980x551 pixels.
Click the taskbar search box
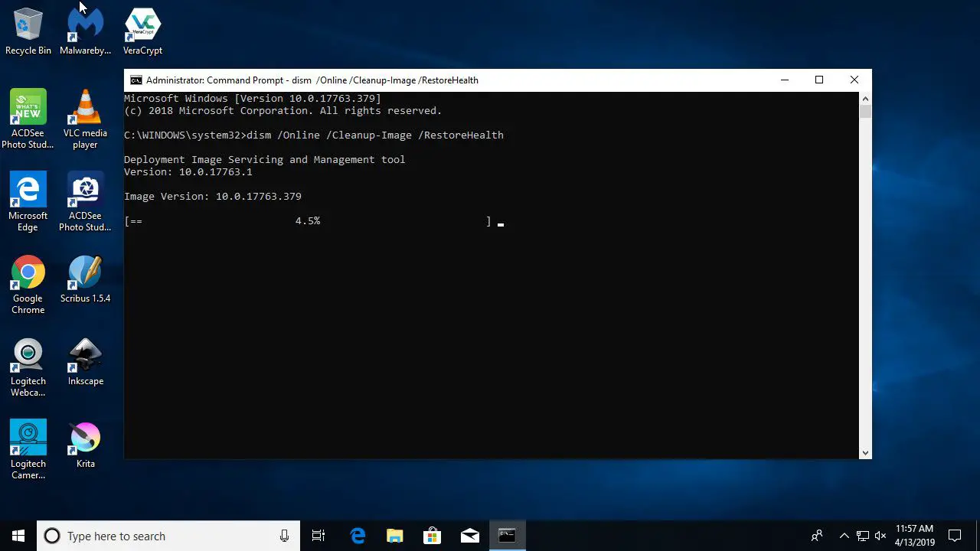pyautogui.click(x=168, y=536)
